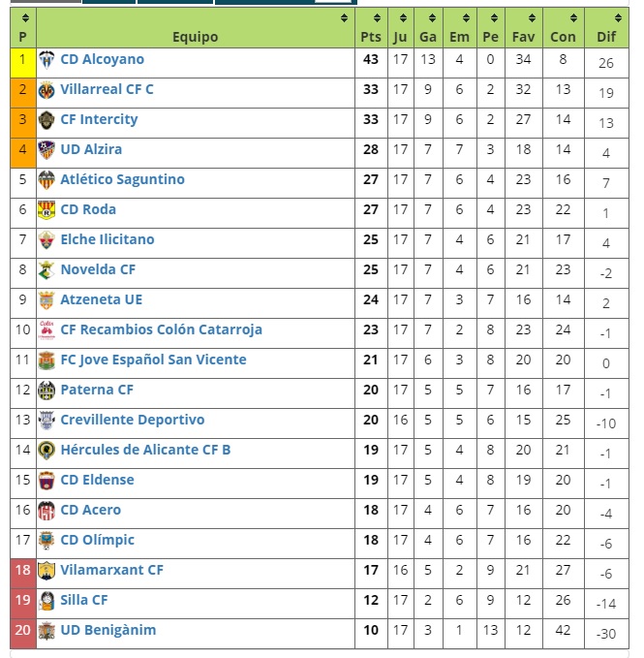Screen dimensions: 644x658
Task: Open the UD Benigànim team page
Action: click(x=108, y=630)
